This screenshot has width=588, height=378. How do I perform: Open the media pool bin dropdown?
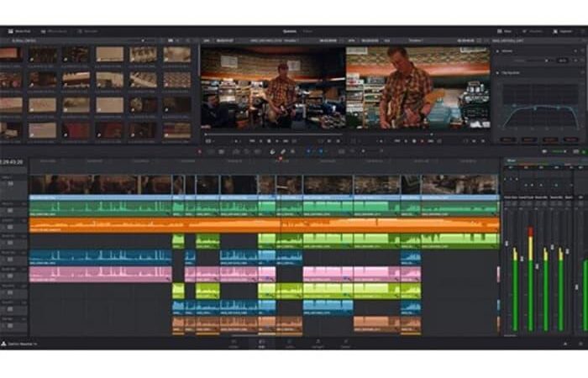pyautogui.click(x=141, y=39)
